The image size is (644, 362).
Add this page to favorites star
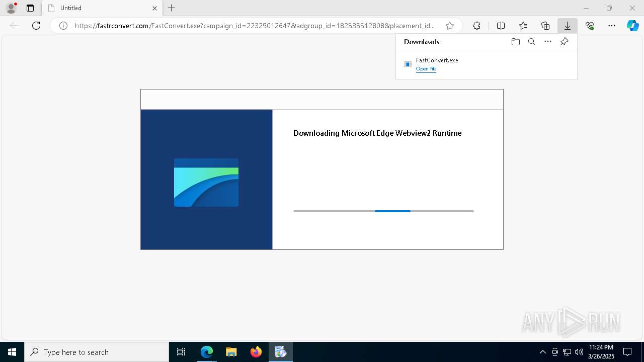[450, 26]
